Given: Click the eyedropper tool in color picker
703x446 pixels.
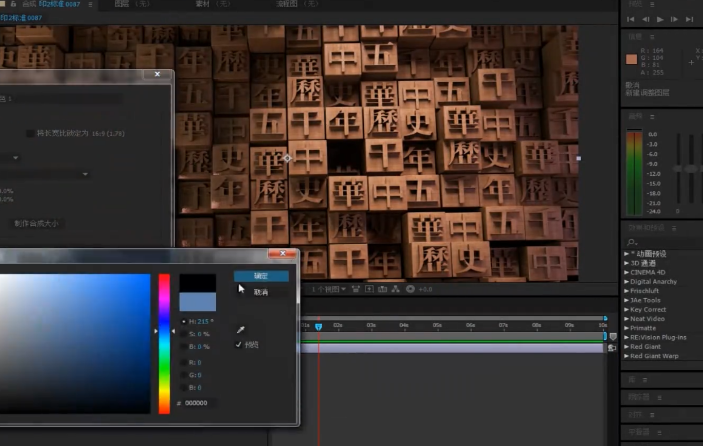Looking at the screenshot, I should coord(240,329).
